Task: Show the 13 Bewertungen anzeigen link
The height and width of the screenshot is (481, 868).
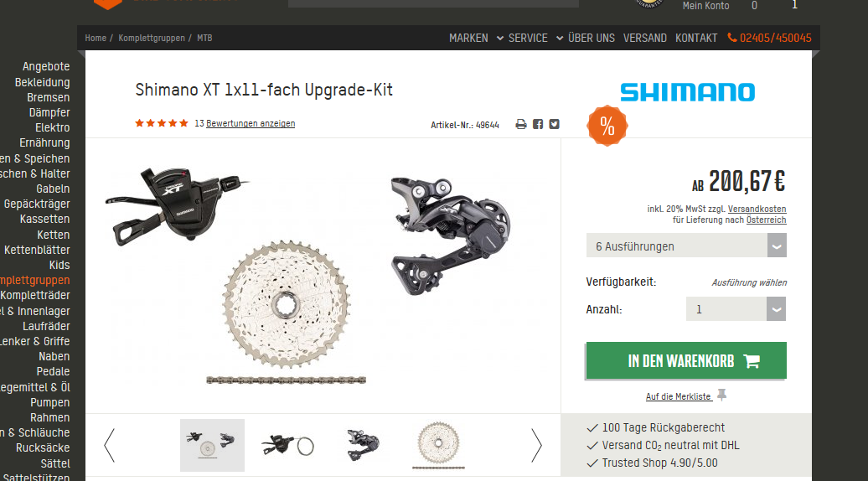Action: pos(245,123)
